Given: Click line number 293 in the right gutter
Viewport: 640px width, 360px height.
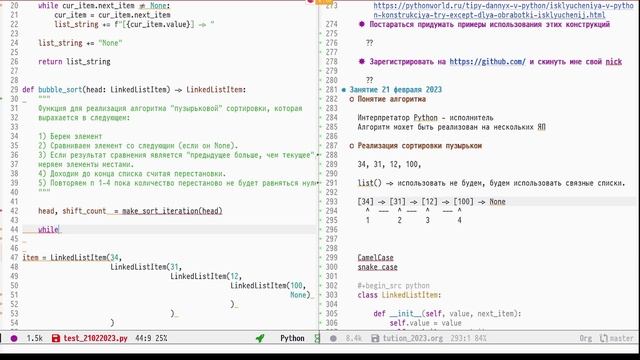Looking at the screenshot, I should pos(331,202).
